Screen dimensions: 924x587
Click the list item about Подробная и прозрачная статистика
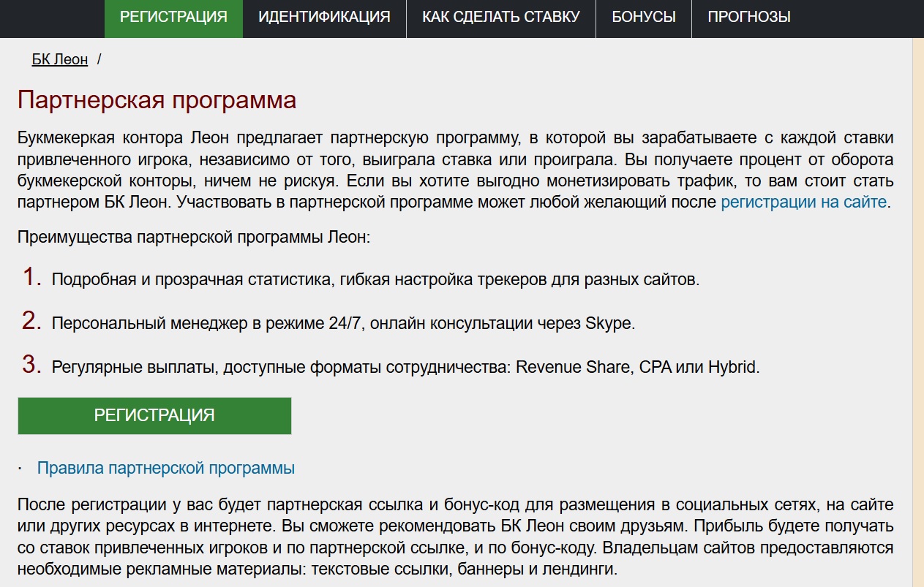pyautogui.click(x=375, y=279)
